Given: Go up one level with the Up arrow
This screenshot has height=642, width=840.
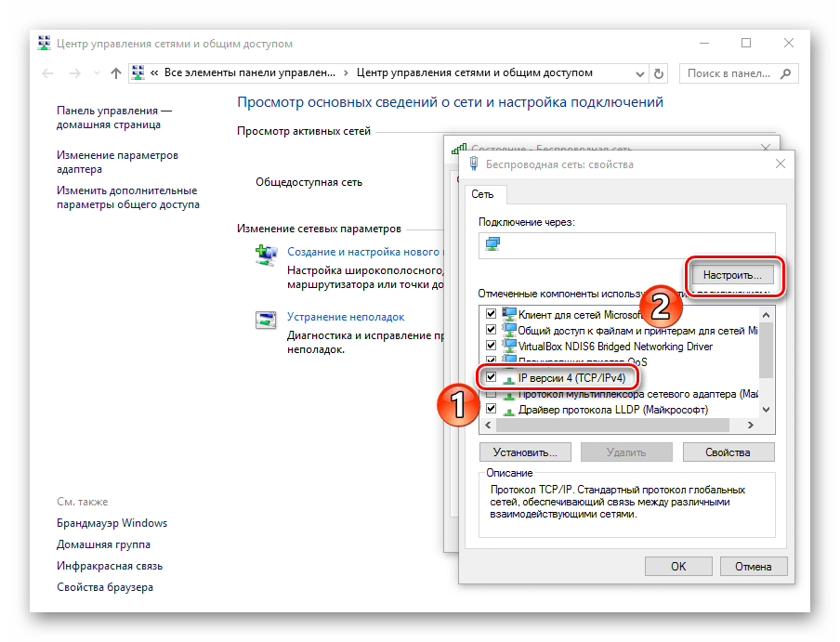Looking at the screenshot, I should pos(116,73).
